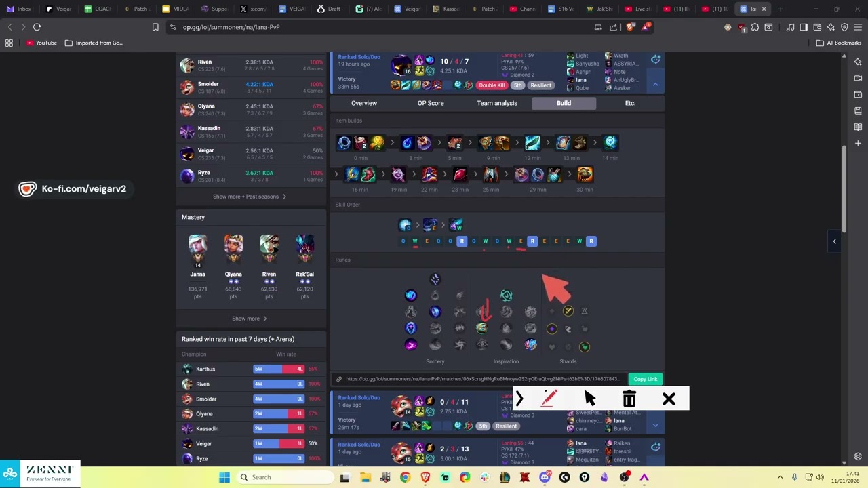Screen dimensions: 868x488
Task: Open the Team analysis tab
Action: (x=497, y=103)
